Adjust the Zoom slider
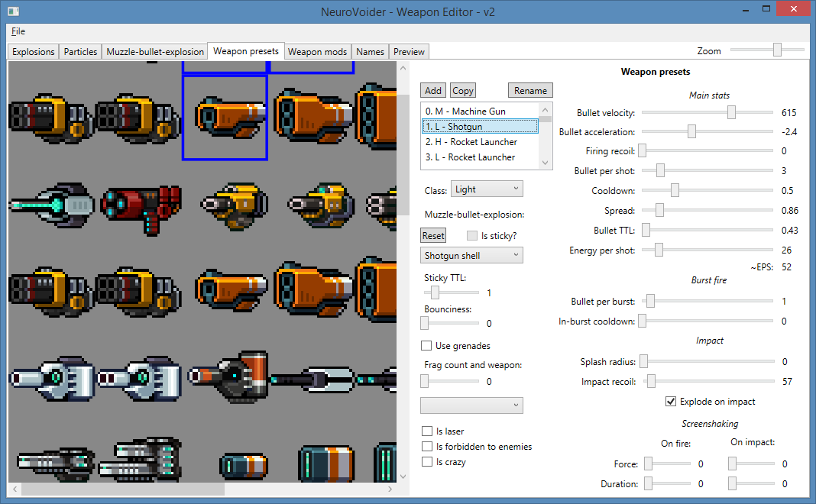The width and height of the screenshot is (816, 504). [x=767, y=50]
